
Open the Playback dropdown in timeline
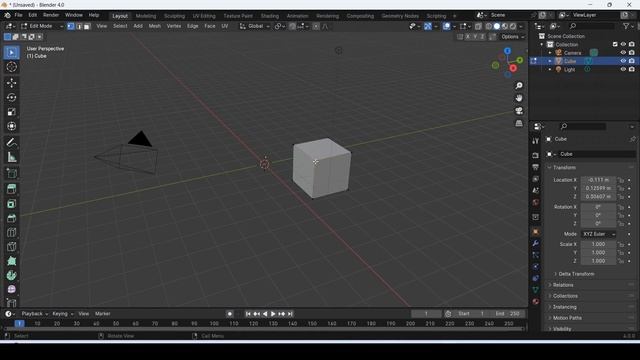[35, 314]
